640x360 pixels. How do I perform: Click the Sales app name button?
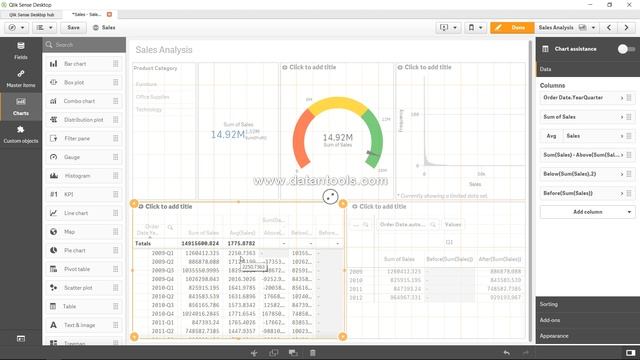point(104,28)
